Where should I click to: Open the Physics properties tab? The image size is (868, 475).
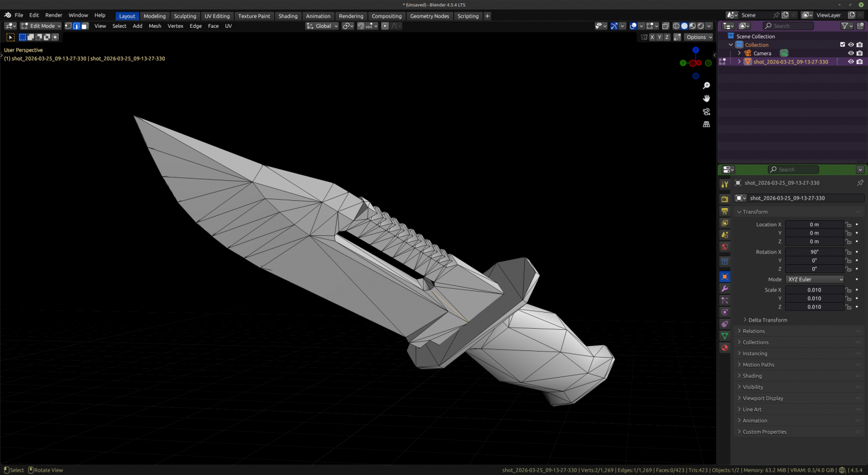tap(724, 312)
